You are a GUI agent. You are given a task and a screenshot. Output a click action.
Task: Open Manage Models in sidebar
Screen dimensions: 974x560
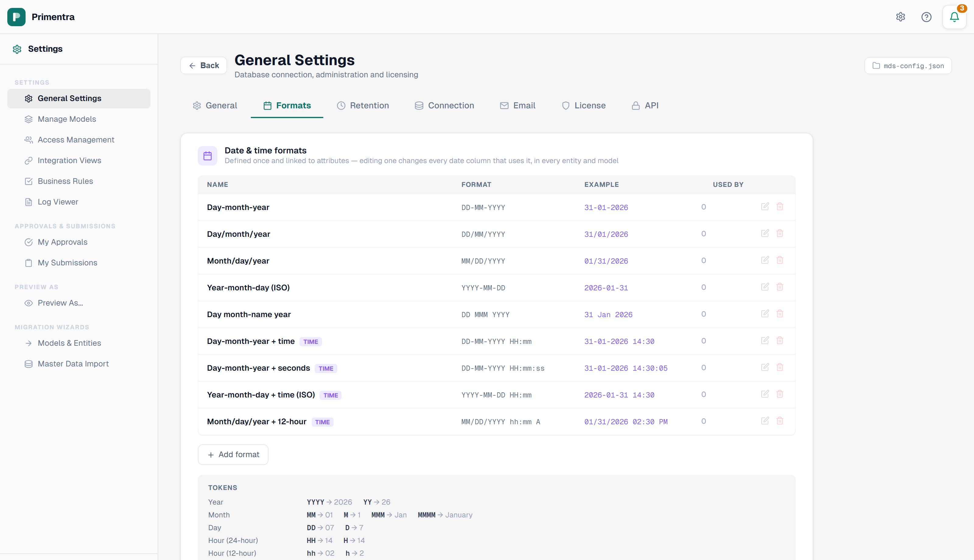click(79, 119)
